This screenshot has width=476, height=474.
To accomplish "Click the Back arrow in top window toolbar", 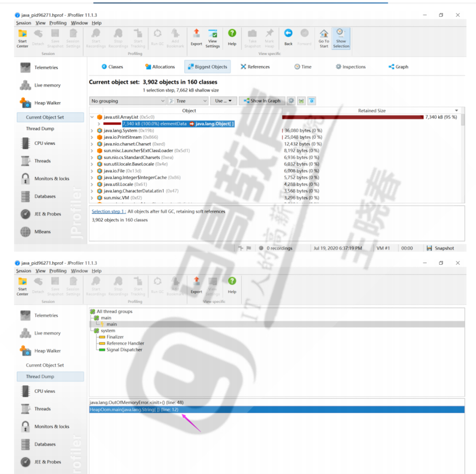I will coord(289,38).
